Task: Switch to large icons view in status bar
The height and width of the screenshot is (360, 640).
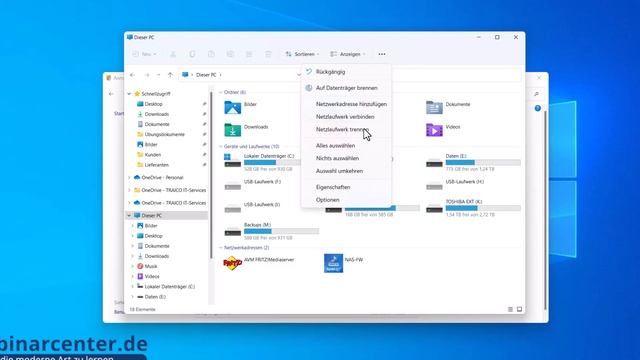Action: (x=519, y=309)
